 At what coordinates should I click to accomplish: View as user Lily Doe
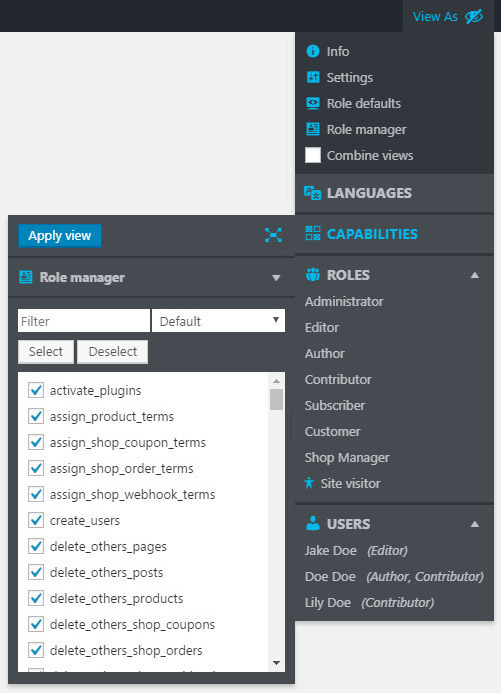[369, 602]
